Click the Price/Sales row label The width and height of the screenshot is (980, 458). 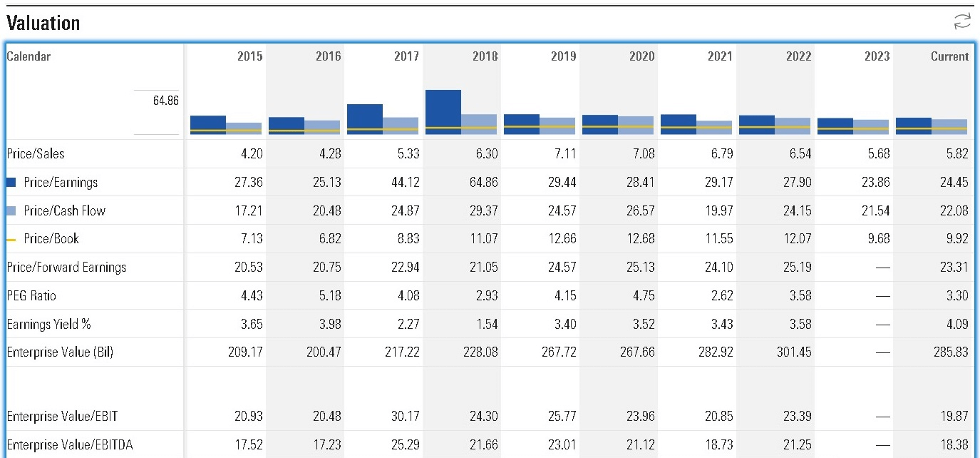coord(35,154)
